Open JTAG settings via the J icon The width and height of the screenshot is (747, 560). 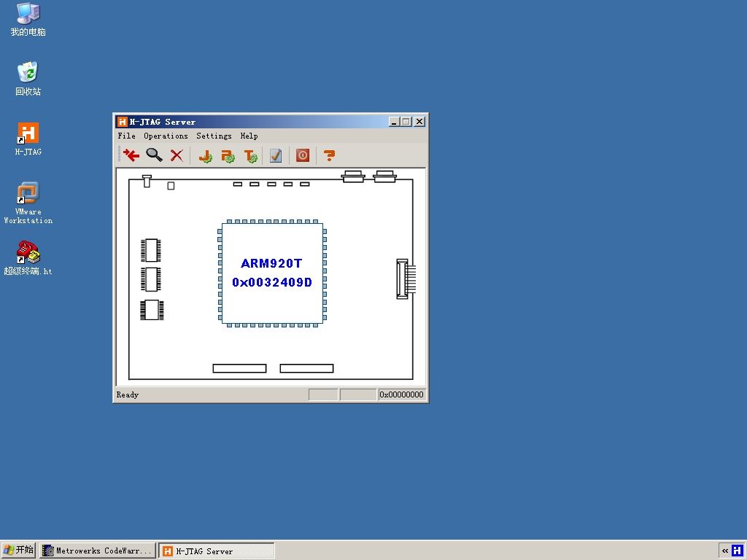[x=205, y=156]
